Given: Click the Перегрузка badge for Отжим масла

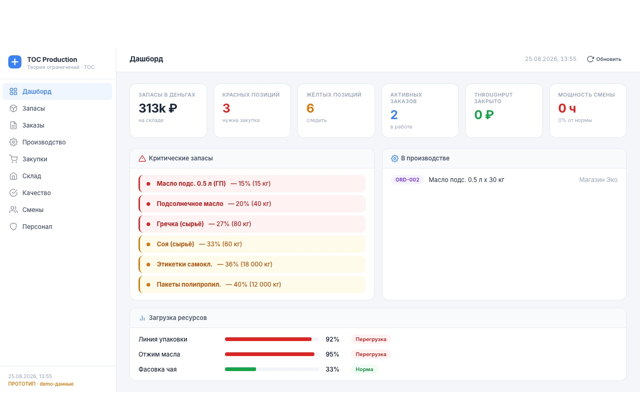Looking at the screenshot, I should pos(371,354).
